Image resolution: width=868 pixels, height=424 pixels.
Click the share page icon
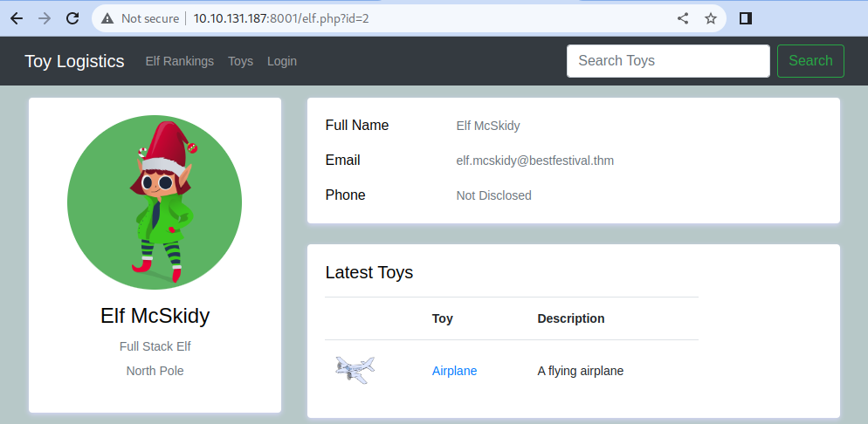(x=683, y=18)
